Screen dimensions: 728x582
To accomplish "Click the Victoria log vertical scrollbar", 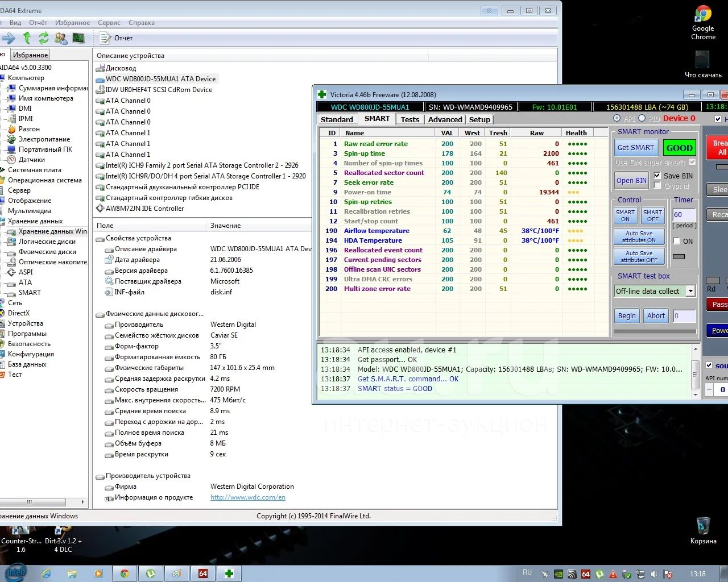I will coord(695,371).
